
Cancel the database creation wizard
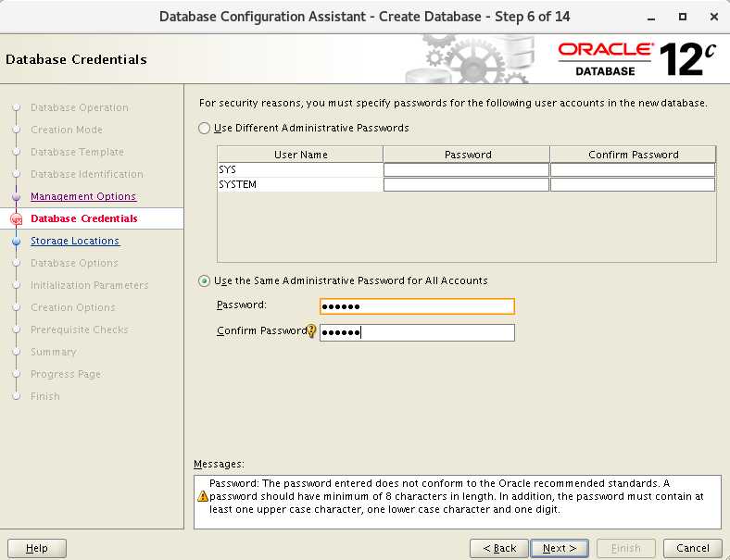tap(693, 548)
